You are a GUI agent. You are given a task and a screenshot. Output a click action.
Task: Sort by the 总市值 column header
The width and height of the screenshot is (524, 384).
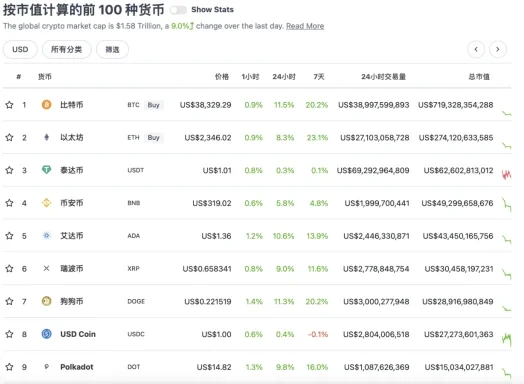tap(479, 77)
